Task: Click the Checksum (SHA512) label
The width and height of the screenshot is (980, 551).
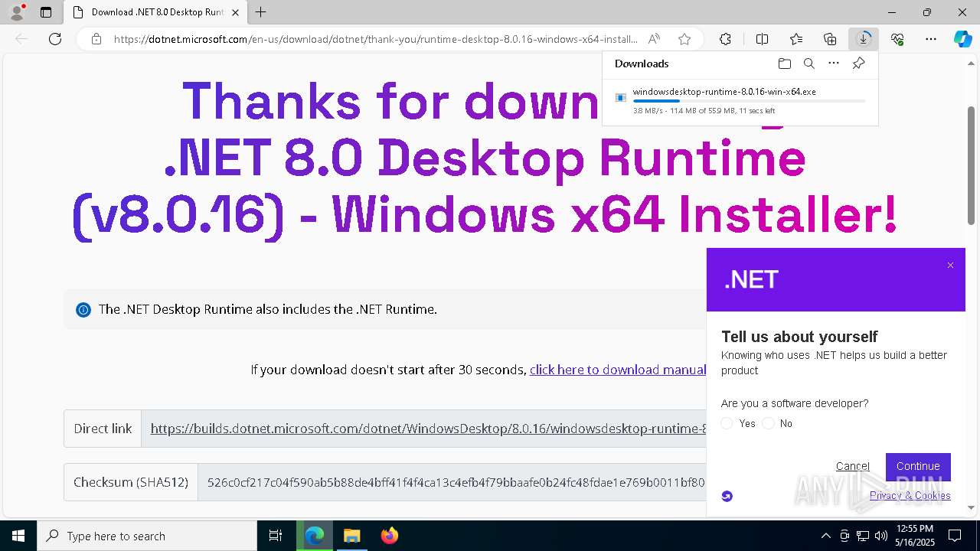Action: pos(131,482)
